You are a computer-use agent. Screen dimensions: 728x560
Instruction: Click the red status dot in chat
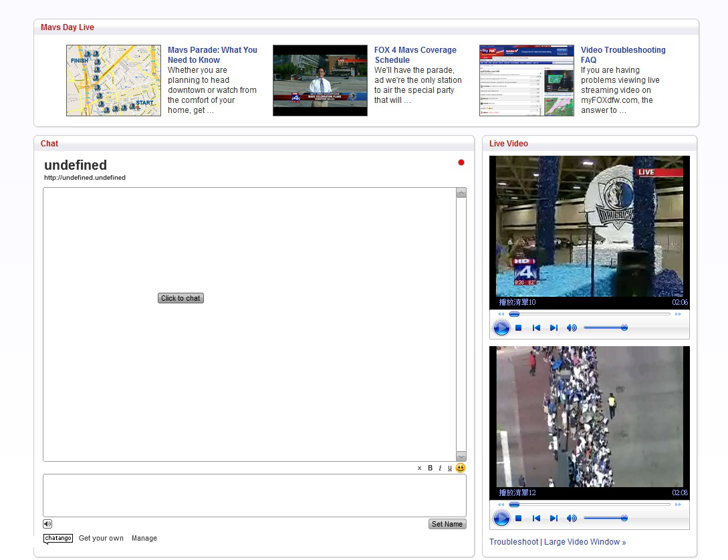[x=461, y=162]
